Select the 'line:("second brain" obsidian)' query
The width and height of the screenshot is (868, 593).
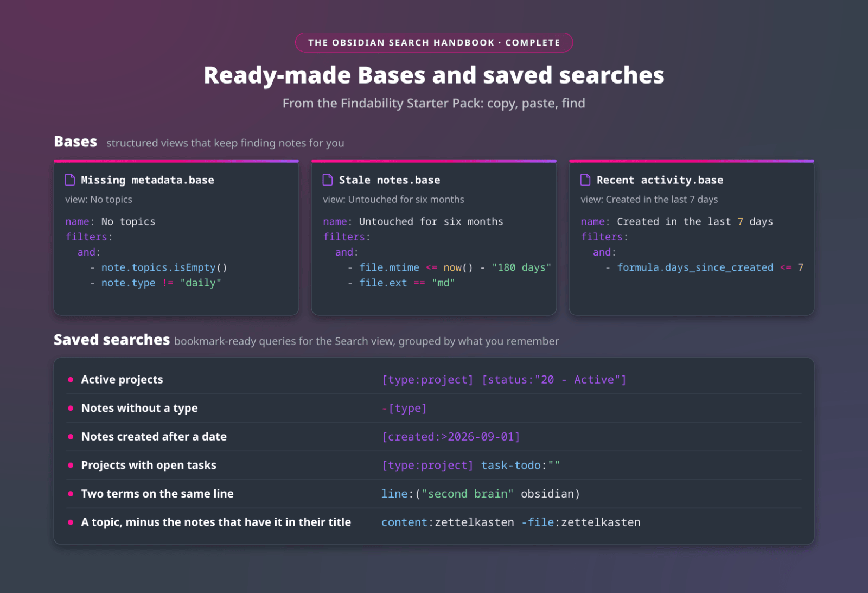click(x=481, y=494)
